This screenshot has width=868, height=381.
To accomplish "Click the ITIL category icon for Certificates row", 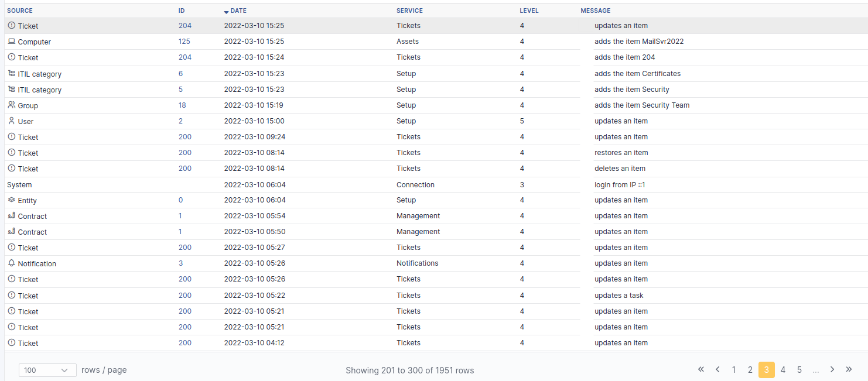I will click(x=11, y=74).
